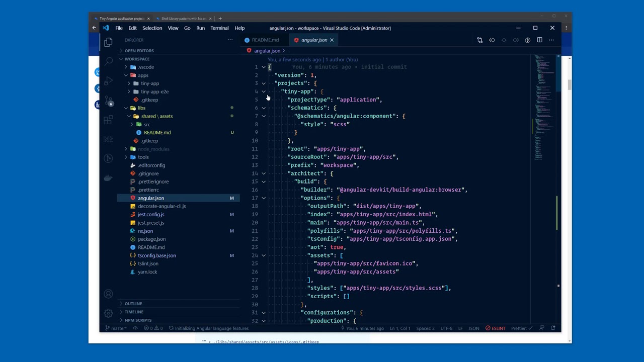Screen dimensions: 644x362
Task: Select JSON language mode in status bar
Action: 474,328
